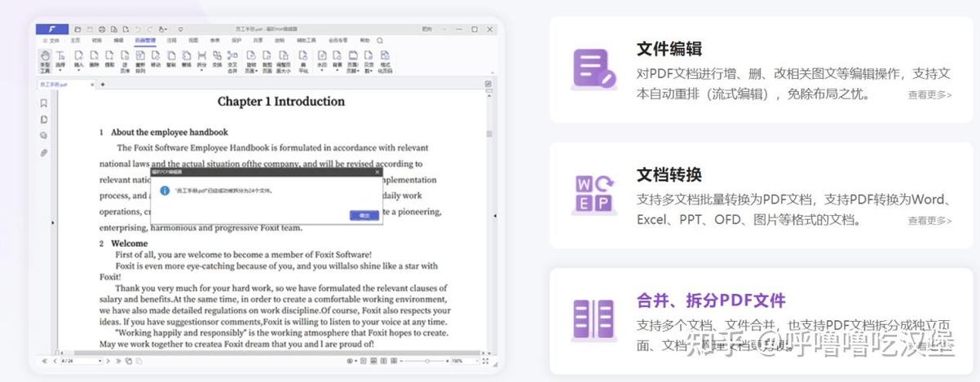Click the 合并、拆分PDF文件 card icon
This screenshot has height=382, width=980.
[594, 319]
